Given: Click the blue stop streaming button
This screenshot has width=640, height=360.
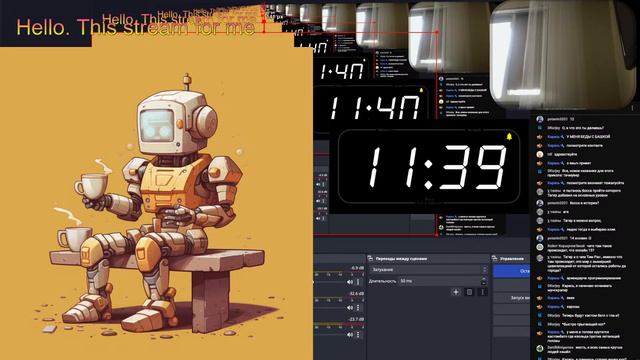Looking at the screenshot, I should click(511, 271).
